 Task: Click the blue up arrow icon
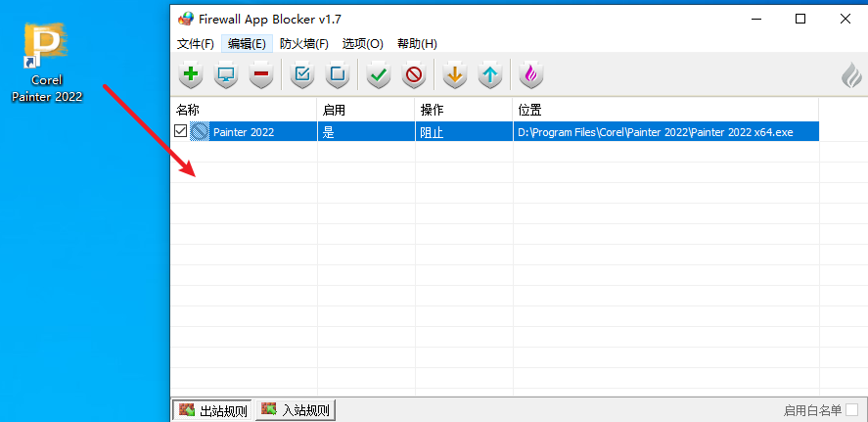(x=490, y=74)
